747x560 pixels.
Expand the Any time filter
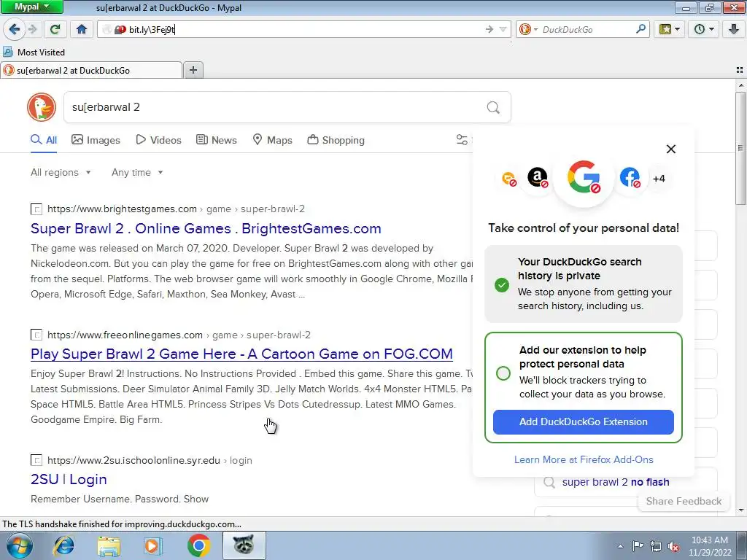tap(137, 172)
